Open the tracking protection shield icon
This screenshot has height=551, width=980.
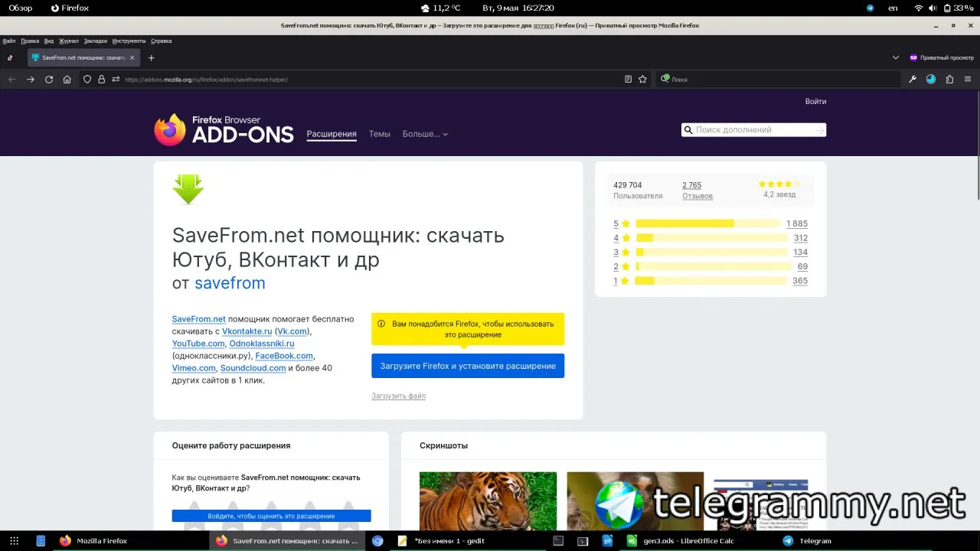(87, 80)
